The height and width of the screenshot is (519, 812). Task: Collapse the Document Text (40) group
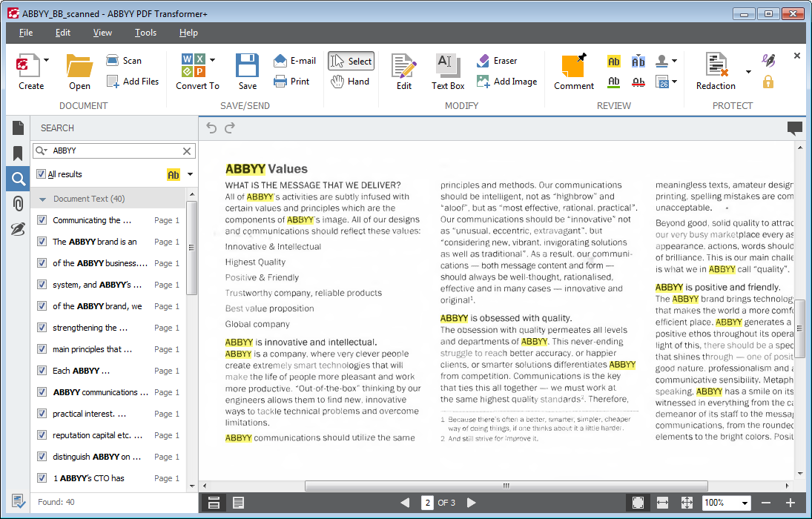43,199
